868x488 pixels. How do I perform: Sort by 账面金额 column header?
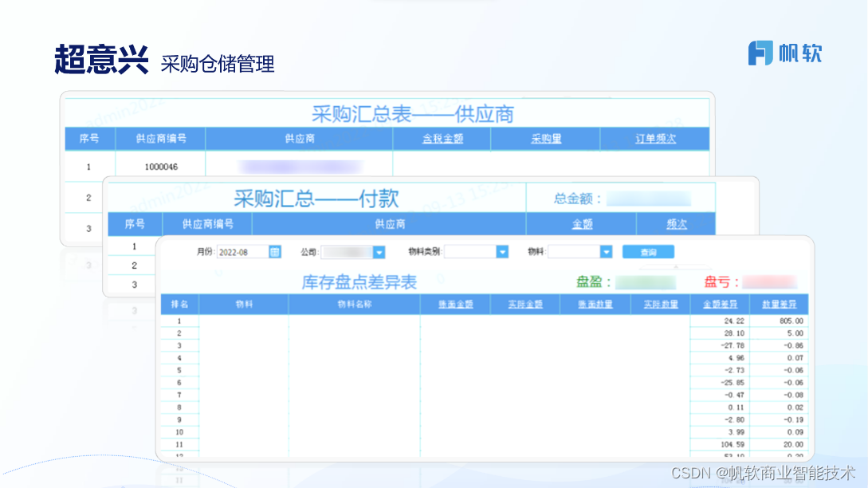(x=456, y=304)
